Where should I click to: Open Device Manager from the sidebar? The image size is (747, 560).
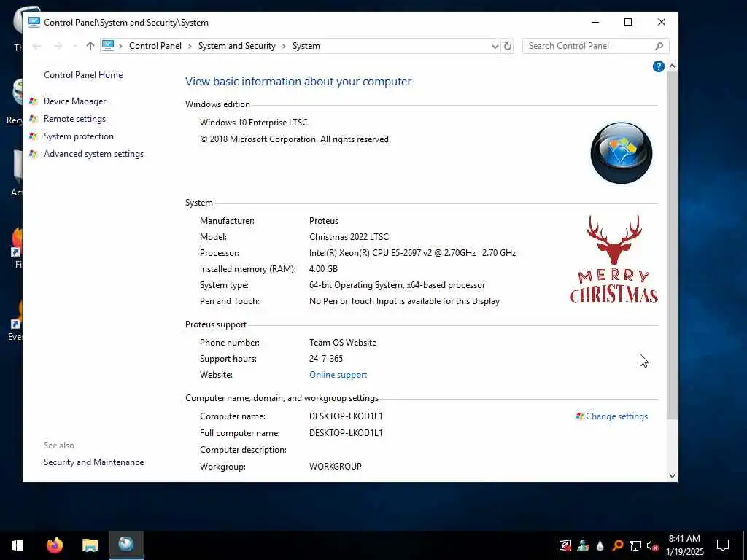[x=75, y=101]
